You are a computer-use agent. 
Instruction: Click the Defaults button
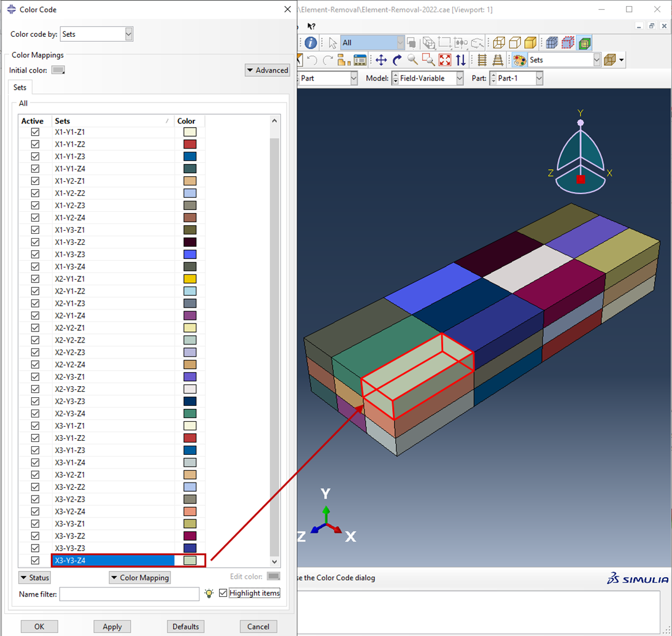pyautogui.click(x=185, y=627)
